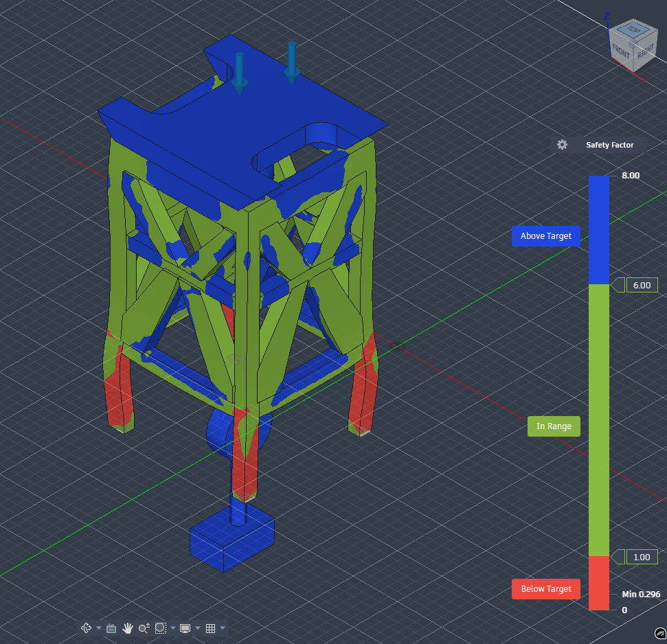Click the Look At camera tool

[111, 628]
